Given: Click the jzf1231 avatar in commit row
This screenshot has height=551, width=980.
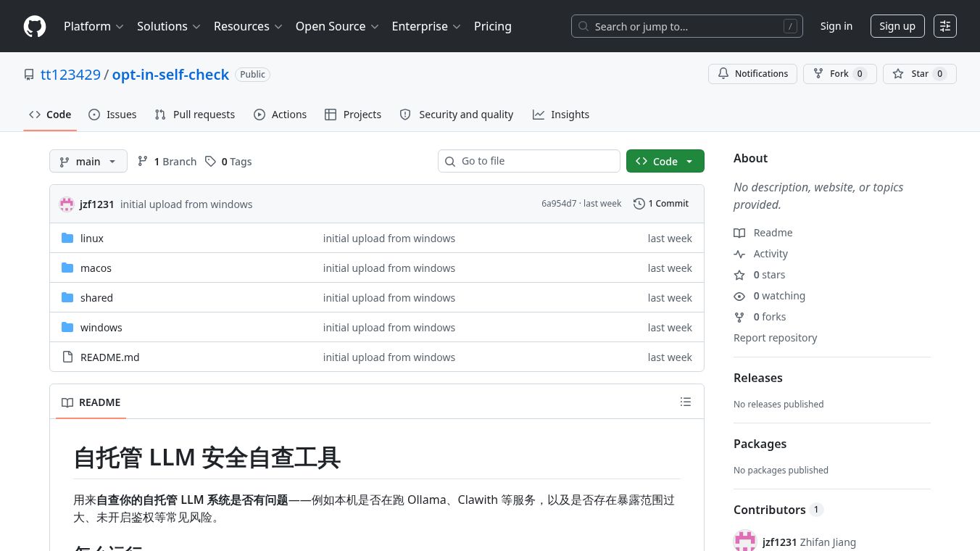Looking at the screenshot, I should 67,204.
